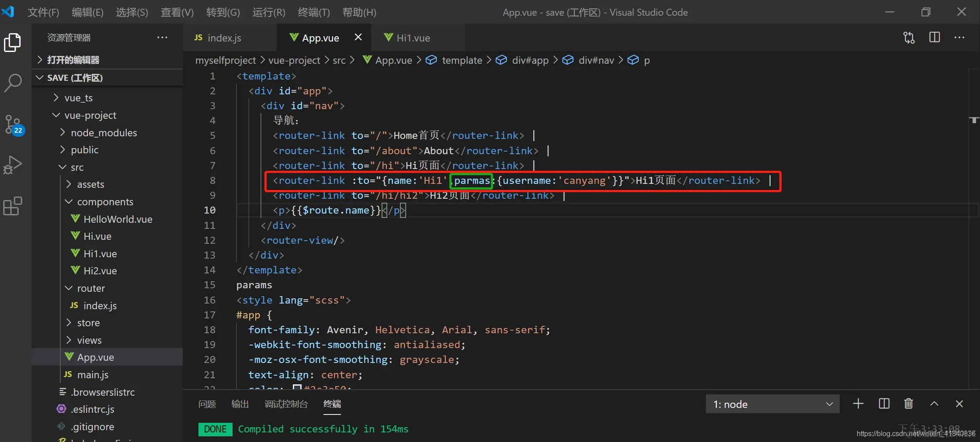
Task: Select the 终端 panel tab
Action: coord(332,404)
